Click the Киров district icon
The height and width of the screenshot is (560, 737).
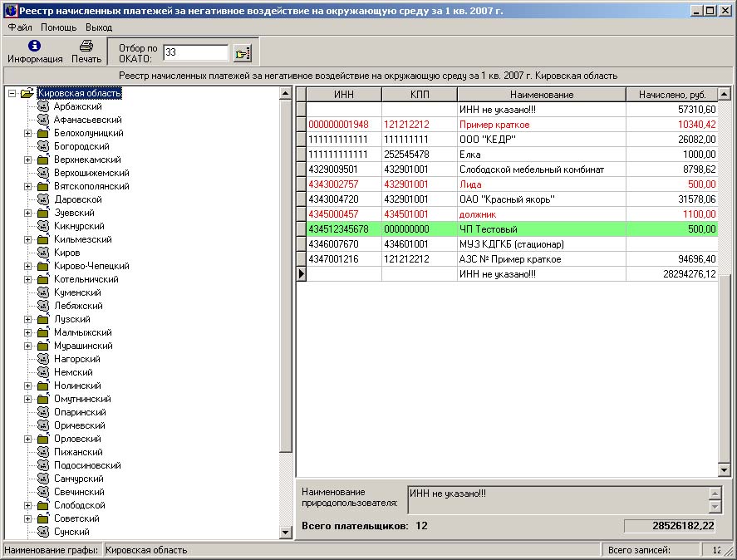tap(43, 253)
